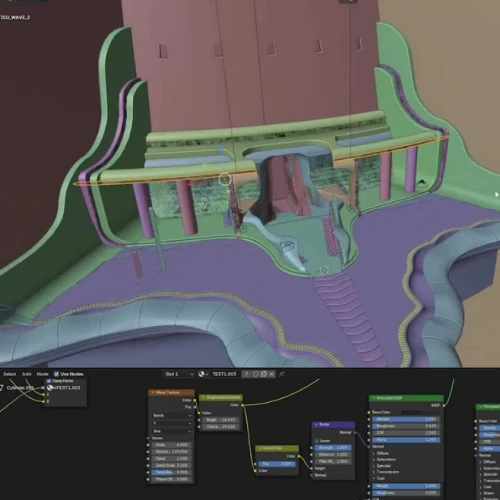500x500 pixels.
Task: Enable the Invert checkbox on Bump node
Action: coord(317,441)
